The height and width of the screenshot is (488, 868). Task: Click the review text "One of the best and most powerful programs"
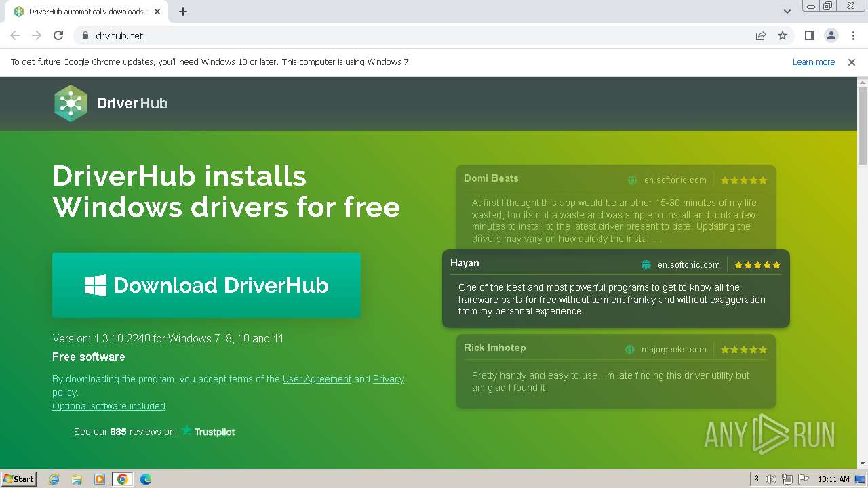tap(612, 300)
